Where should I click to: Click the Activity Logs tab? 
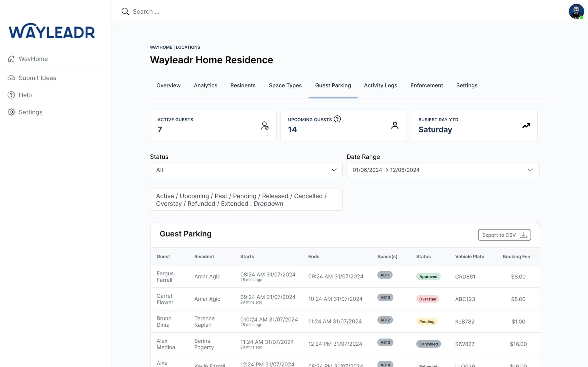[x=380, y=85]
